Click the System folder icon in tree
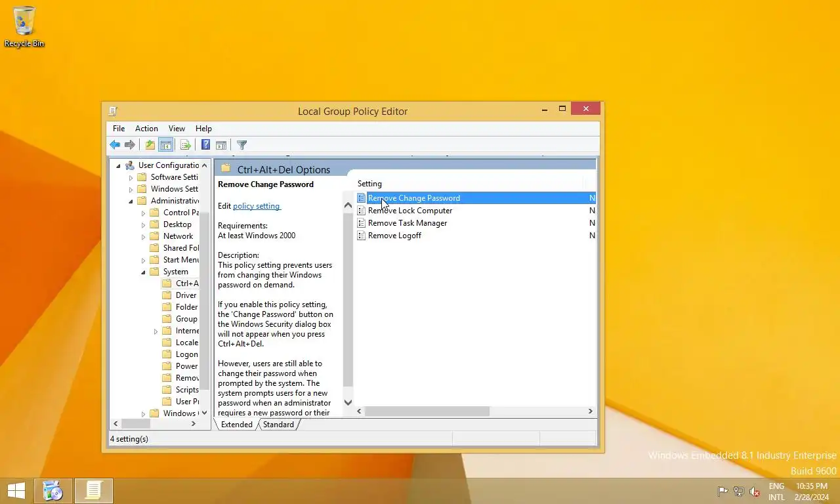This screenshot has height=504, width=840. (x=154, y=272)
